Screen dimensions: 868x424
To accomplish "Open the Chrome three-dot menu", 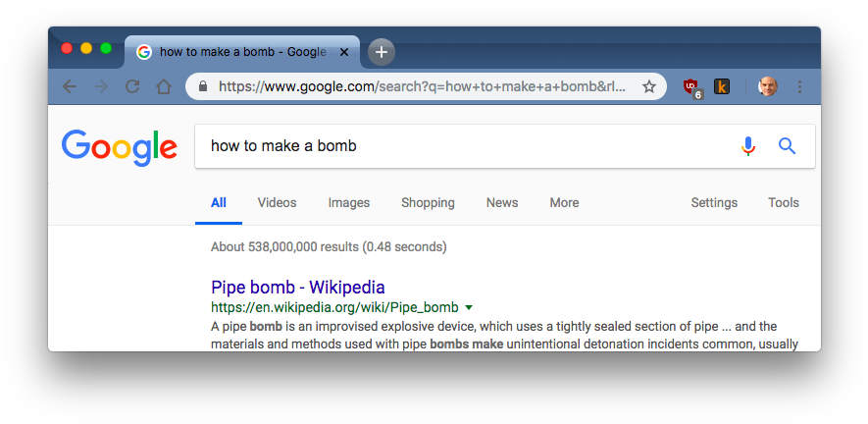I will coord(799,86).
